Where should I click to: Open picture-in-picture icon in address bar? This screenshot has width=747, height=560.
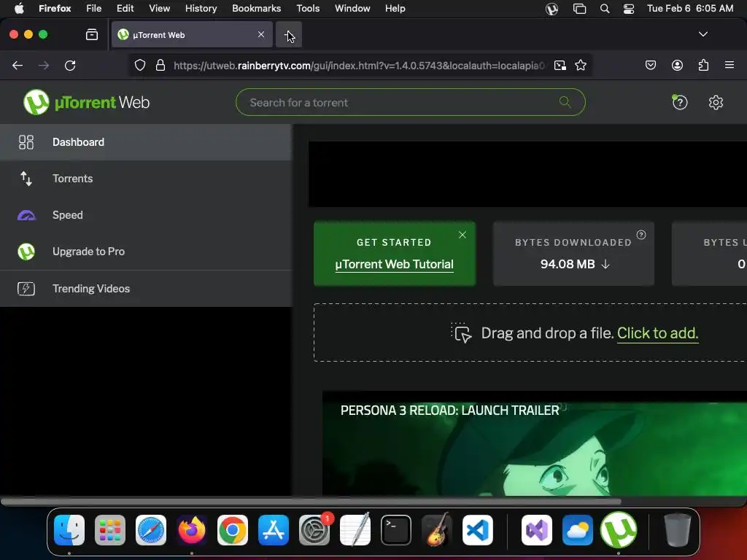pyautogui.click(x=560, y=65)
